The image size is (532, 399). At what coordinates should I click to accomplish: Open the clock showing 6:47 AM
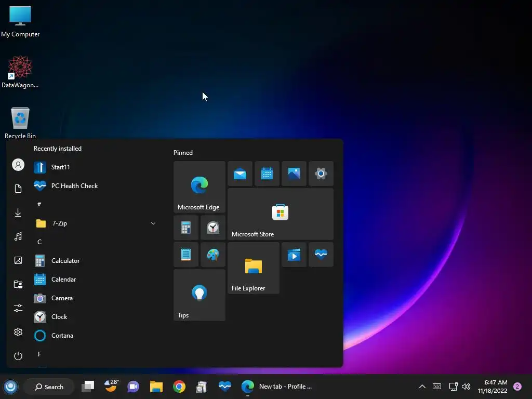point(493,387)
